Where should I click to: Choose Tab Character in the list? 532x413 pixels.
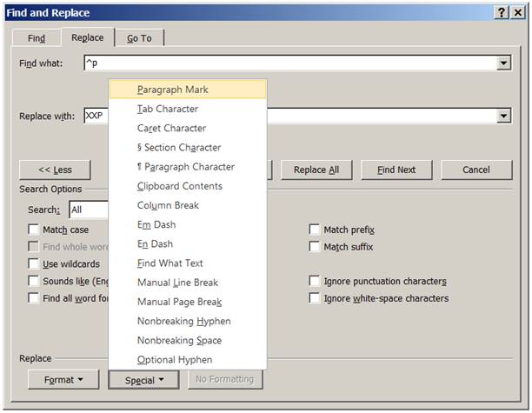click(x=168, y=109)
